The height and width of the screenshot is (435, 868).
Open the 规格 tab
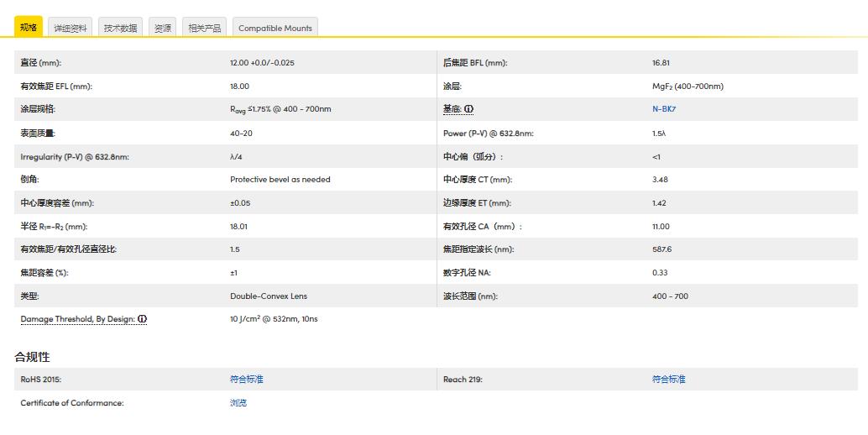point(29,27)
